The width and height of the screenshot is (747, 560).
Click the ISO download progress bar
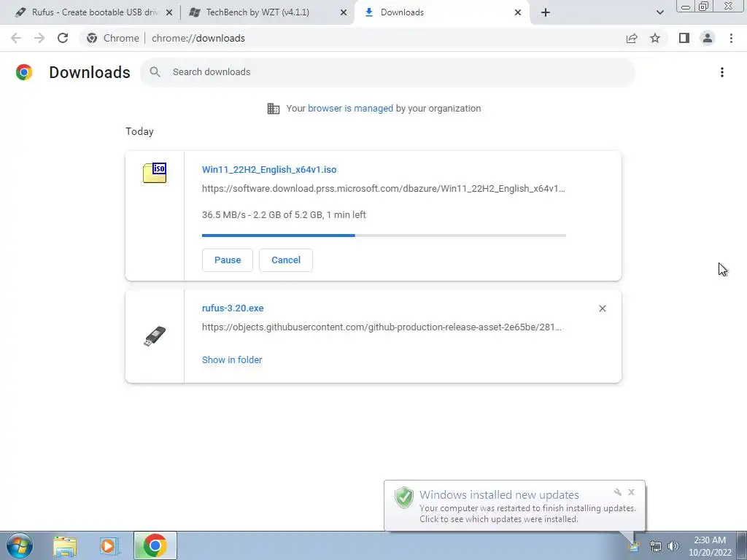384,236
